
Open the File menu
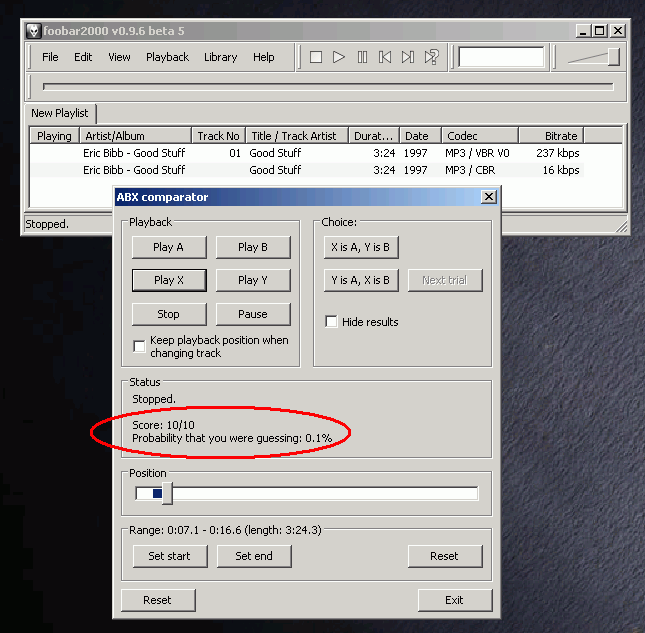[x=50, y=57]
